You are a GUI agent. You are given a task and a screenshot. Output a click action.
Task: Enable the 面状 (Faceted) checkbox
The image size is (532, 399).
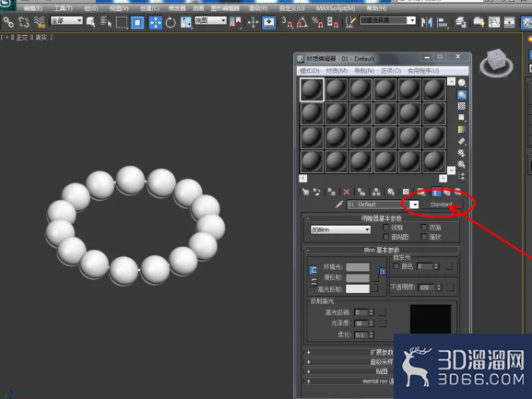point(424,236)
